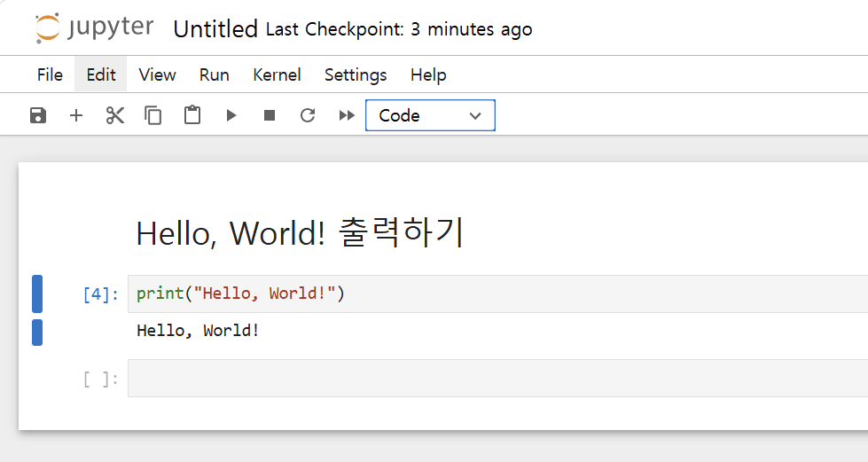Open the Help menu
The width and height of the screenshot is (868, 462).
coord(428,74)
